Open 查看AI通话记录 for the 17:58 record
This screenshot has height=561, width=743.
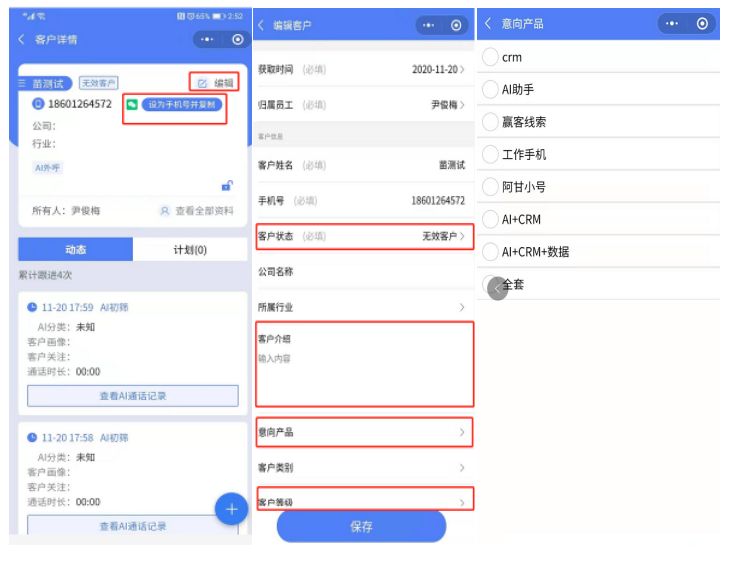133,525
